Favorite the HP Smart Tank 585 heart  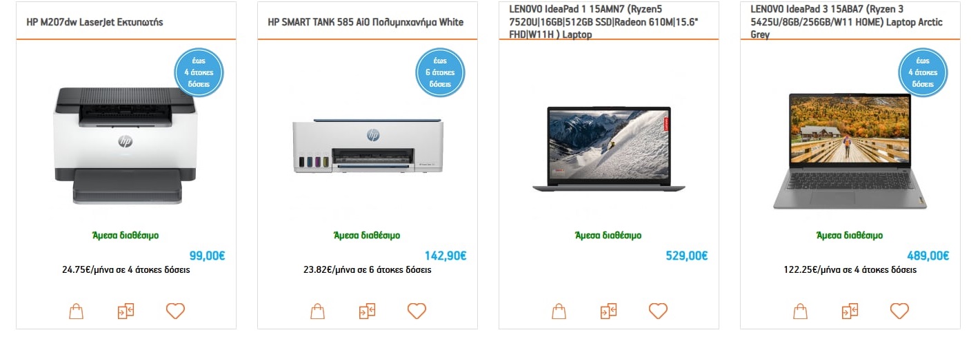point(417,311)
